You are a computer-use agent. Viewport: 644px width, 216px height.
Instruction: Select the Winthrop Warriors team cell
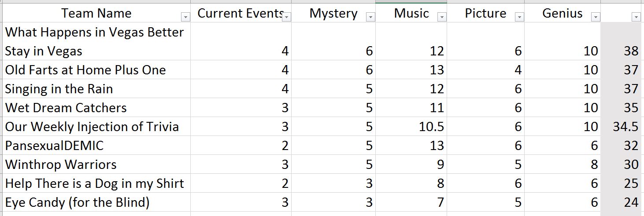[x=96, y=165]
